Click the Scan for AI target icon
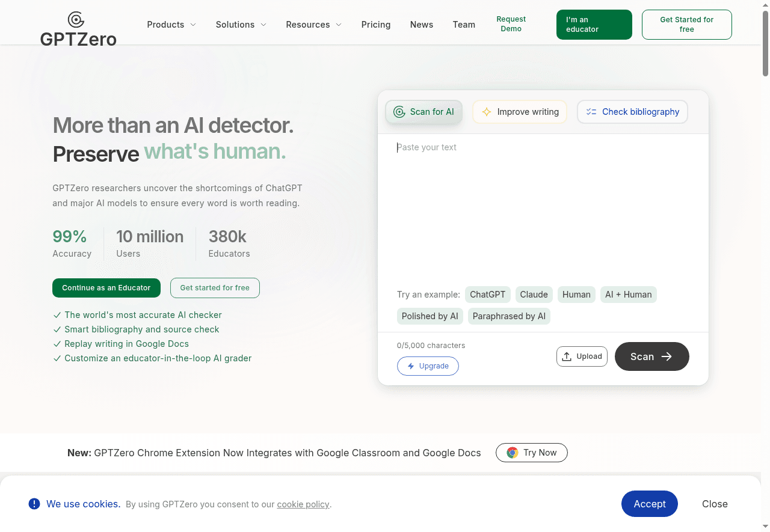This screenshot has height=532, width=770. (x=399, y=112)
